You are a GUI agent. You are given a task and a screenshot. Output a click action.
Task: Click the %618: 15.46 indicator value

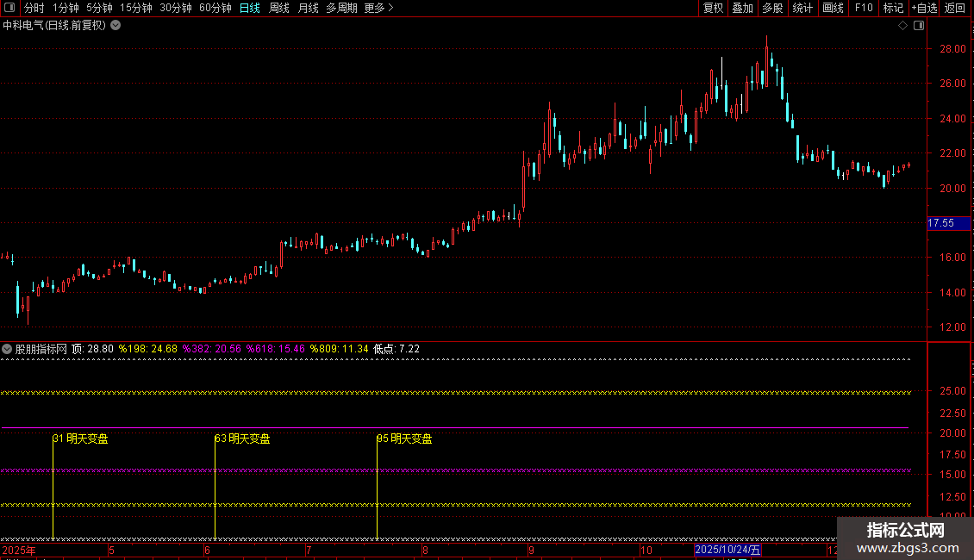276,349
